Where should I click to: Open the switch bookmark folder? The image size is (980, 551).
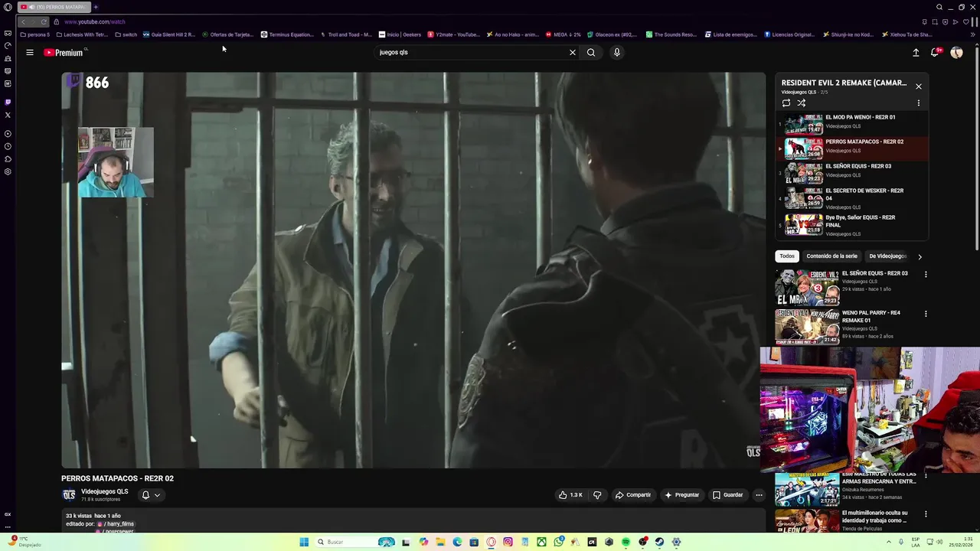click(x=126, y=34)
